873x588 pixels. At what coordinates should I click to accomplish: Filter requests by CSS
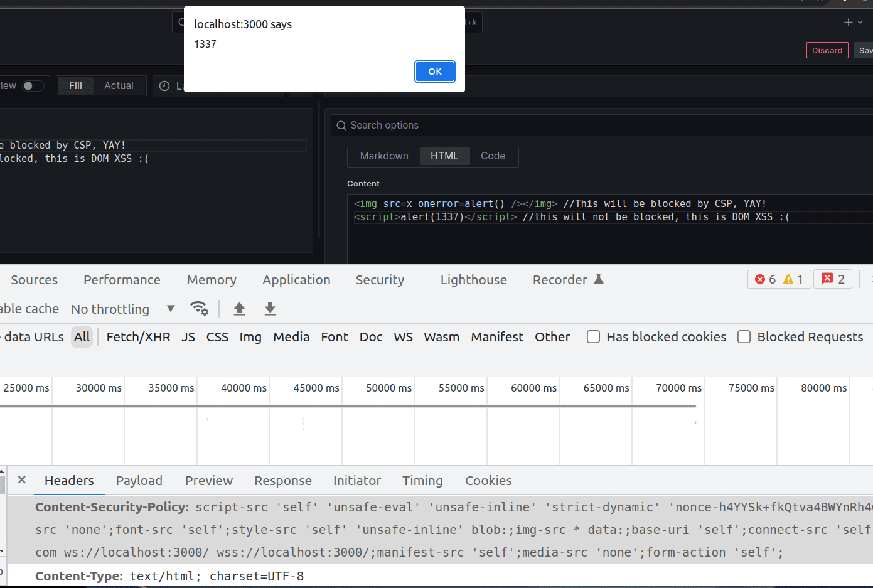click(217, 337)
